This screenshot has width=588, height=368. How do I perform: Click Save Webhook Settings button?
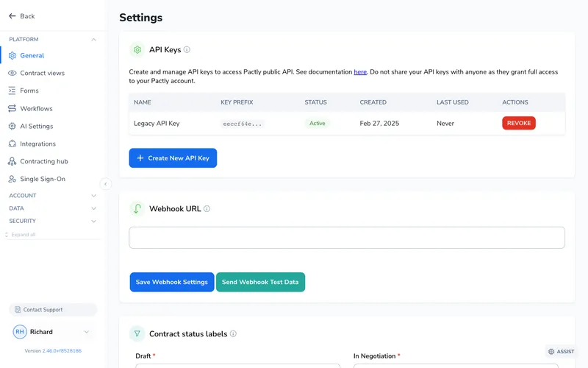pyautogui.click(x=172, y=282)
